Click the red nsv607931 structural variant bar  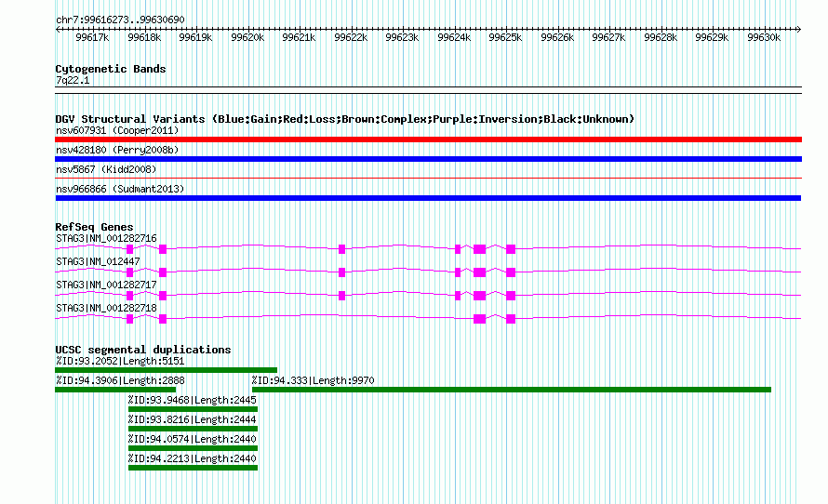click(x=428, y=139)
